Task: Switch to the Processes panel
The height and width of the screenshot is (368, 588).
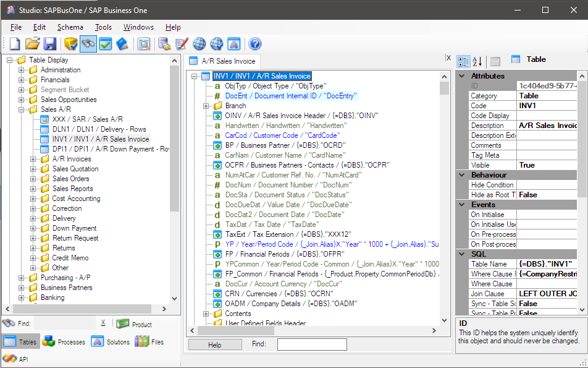Action: (64, 341)
